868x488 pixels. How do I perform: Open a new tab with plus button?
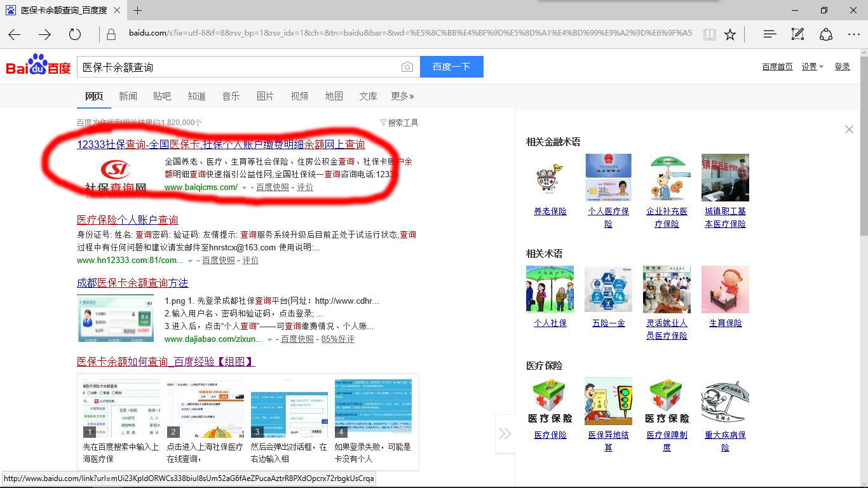point(137,10)
